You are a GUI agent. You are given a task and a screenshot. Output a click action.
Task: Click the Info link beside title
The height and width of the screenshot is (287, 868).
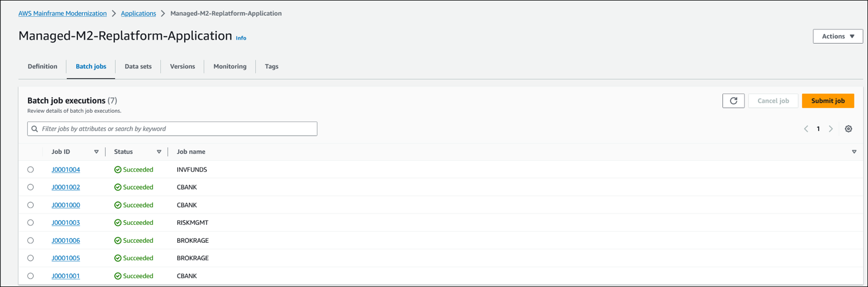241,38
